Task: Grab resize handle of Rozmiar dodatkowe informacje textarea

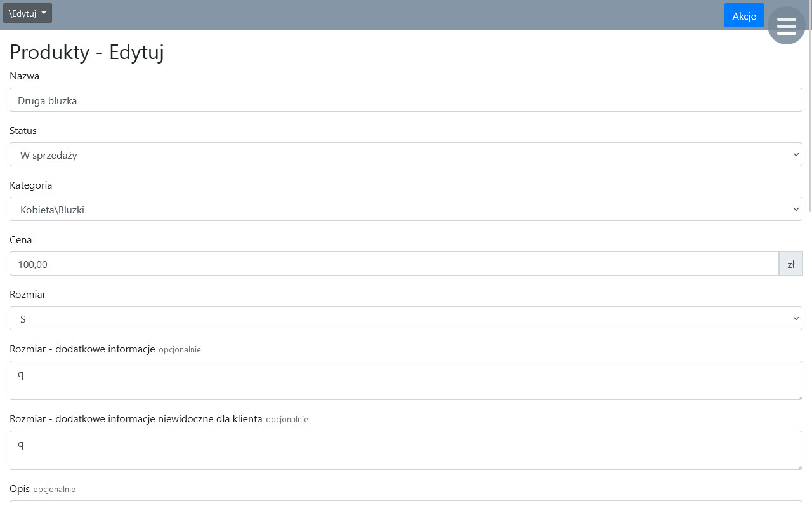Action: coord(799,396)
